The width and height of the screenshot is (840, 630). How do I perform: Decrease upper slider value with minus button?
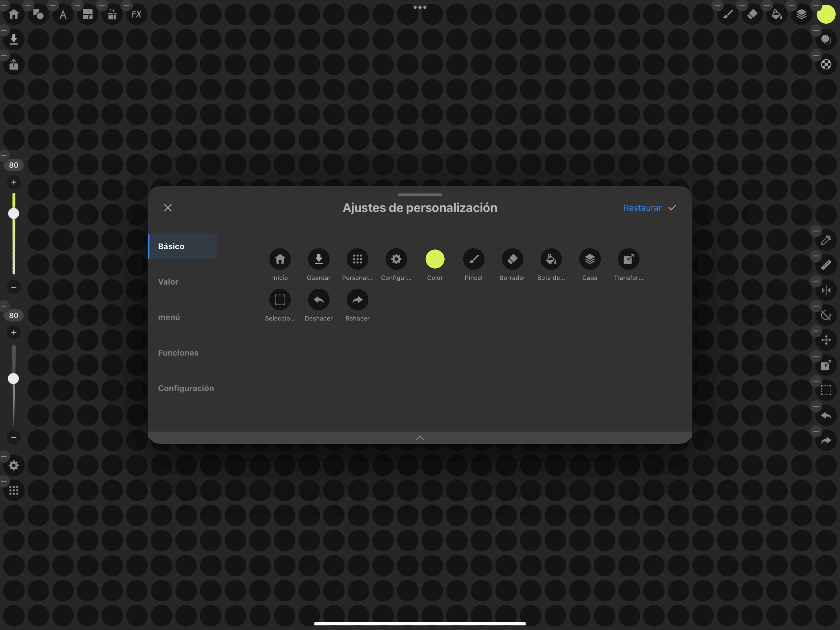click(14, 287)
